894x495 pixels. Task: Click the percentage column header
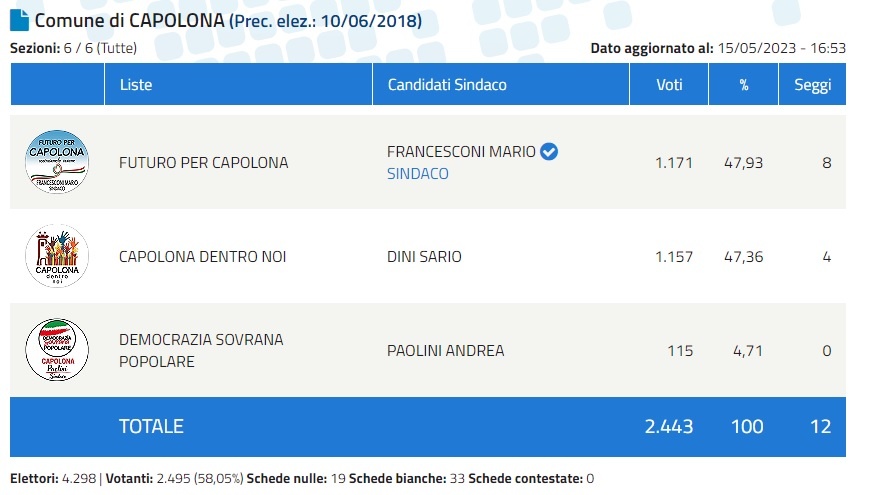[744, 85]
